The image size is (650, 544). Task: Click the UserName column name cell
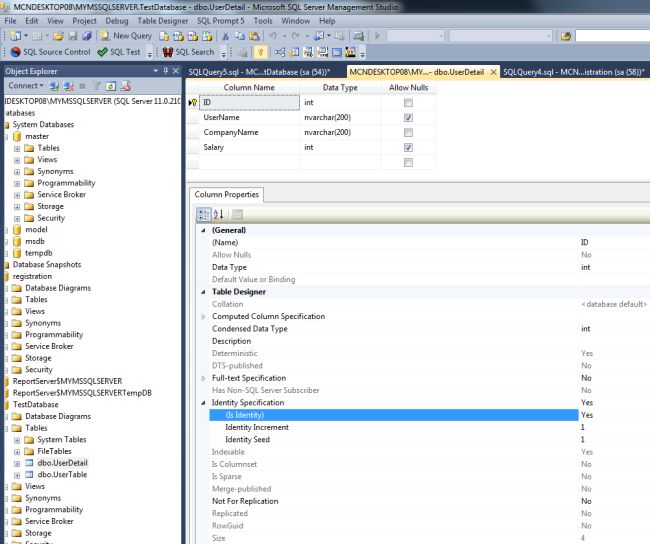coord(249,118)
